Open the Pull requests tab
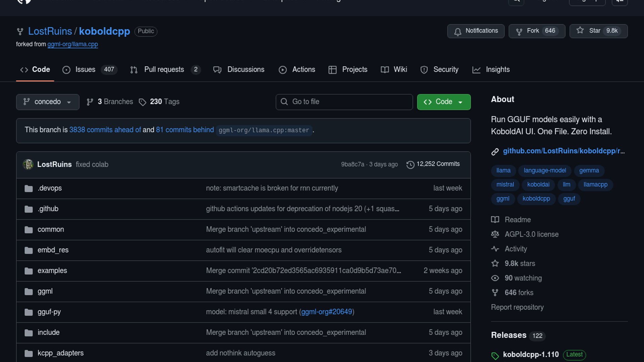This screenshot has width=644, height=362. click(x=164, y=70)
